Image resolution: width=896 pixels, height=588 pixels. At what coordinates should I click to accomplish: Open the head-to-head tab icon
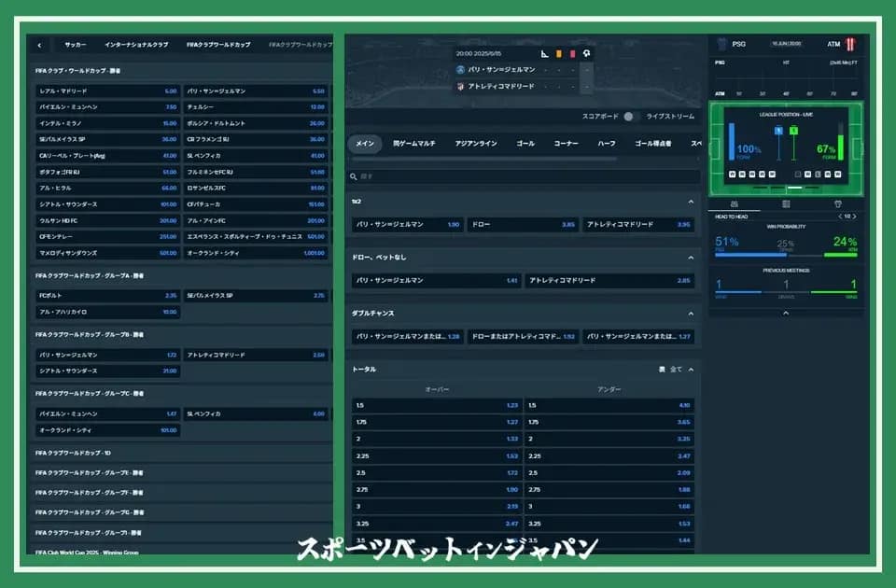735,204
